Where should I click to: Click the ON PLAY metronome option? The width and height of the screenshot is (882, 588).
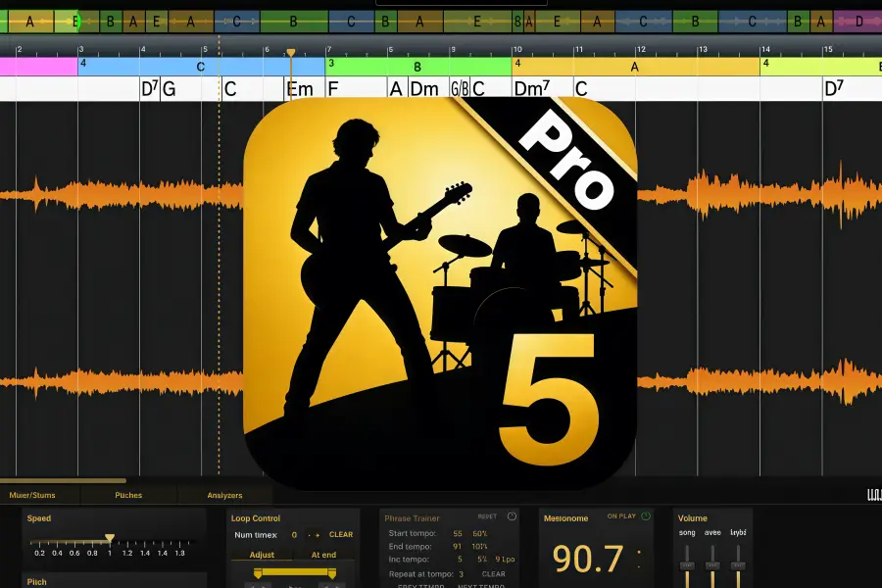[621, 516]
